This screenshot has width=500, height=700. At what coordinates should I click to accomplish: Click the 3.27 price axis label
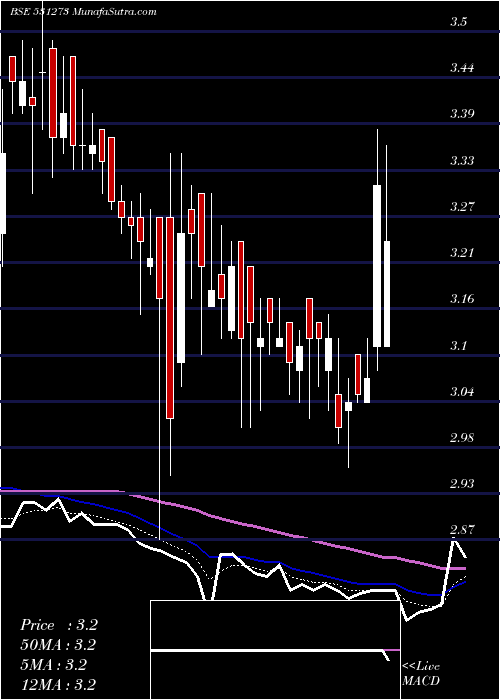point(462,206)
